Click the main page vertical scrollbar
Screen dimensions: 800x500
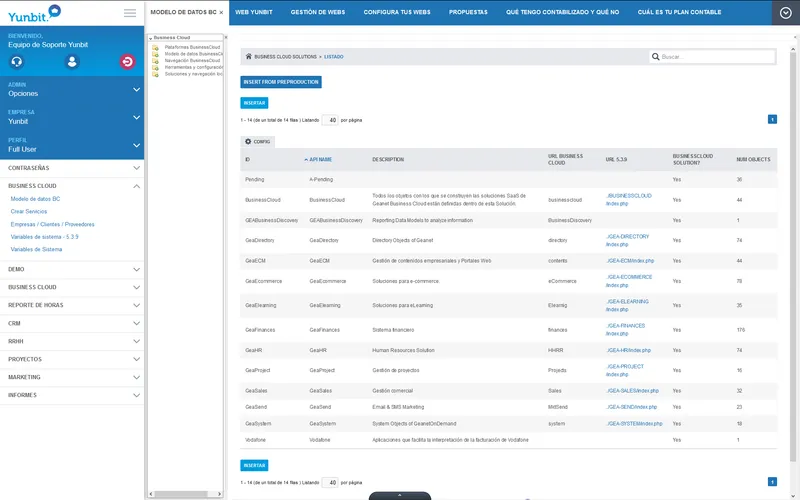[x=793, y=255]
